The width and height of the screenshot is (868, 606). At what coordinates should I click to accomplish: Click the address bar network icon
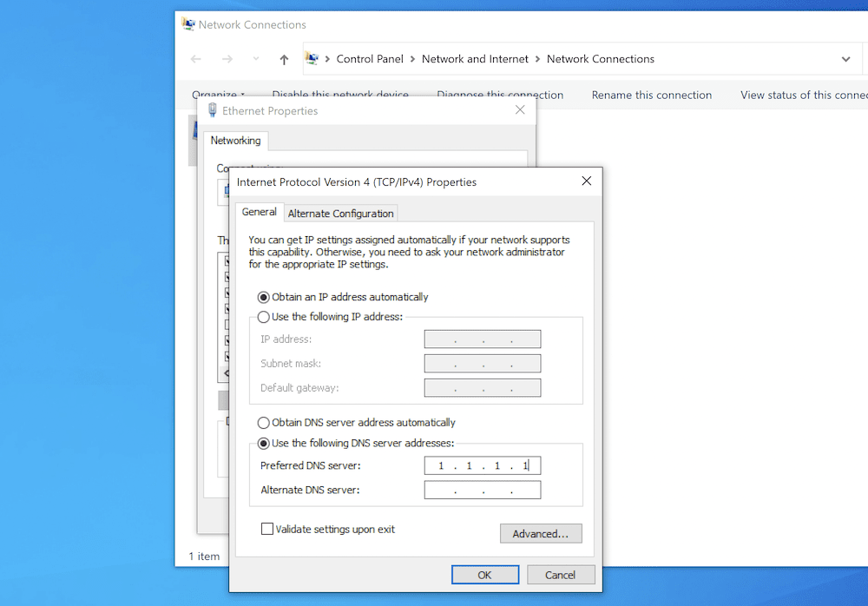[x=312, y=58]
